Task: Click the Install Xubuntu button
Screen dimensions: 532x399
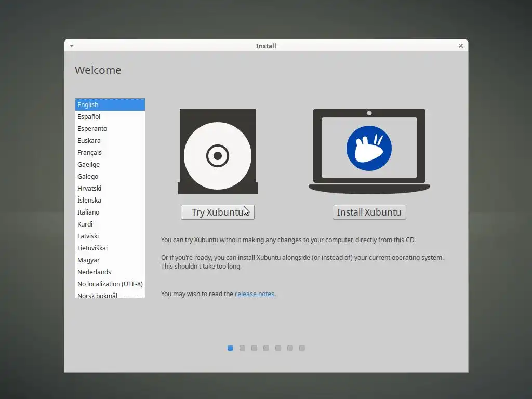Action: pyautogui.click(x=369, y=212)
